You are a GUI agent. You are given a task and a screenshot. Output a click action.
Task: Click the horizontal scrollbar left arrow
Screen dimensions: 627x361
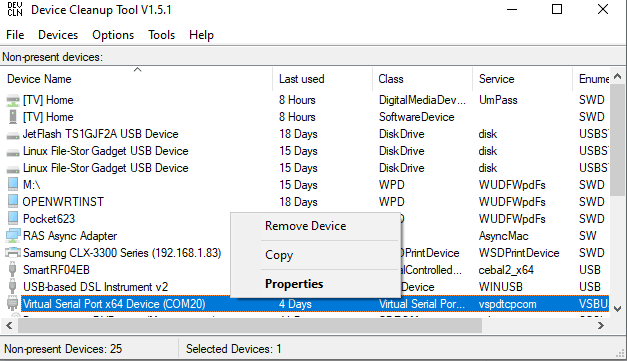click(9, 326)
